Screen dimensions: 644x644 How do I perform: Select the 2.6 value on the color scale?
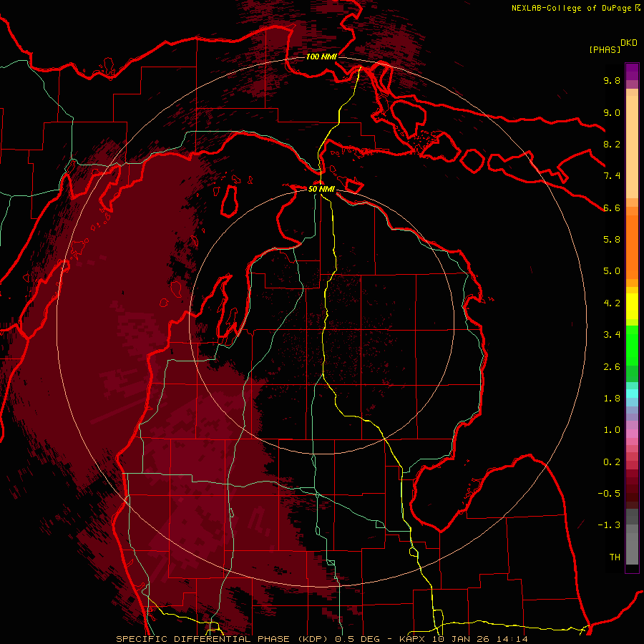pyautogui.click(x=612, y=367)
